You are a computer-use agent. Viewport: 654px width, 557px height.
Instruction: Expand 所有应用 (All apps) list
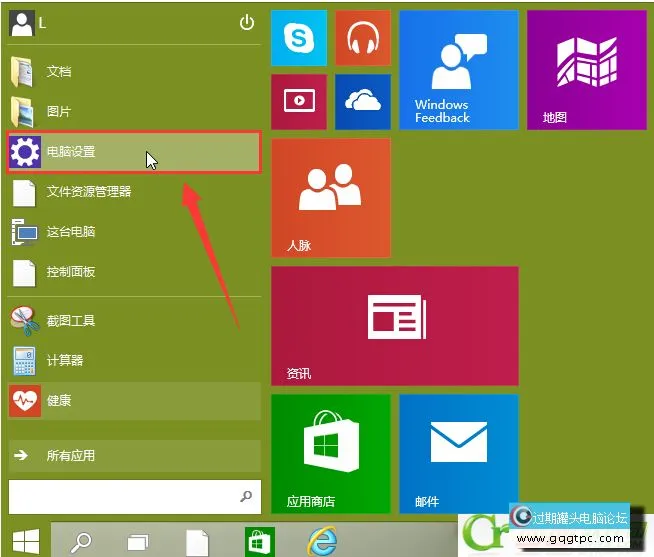[70, 456]
